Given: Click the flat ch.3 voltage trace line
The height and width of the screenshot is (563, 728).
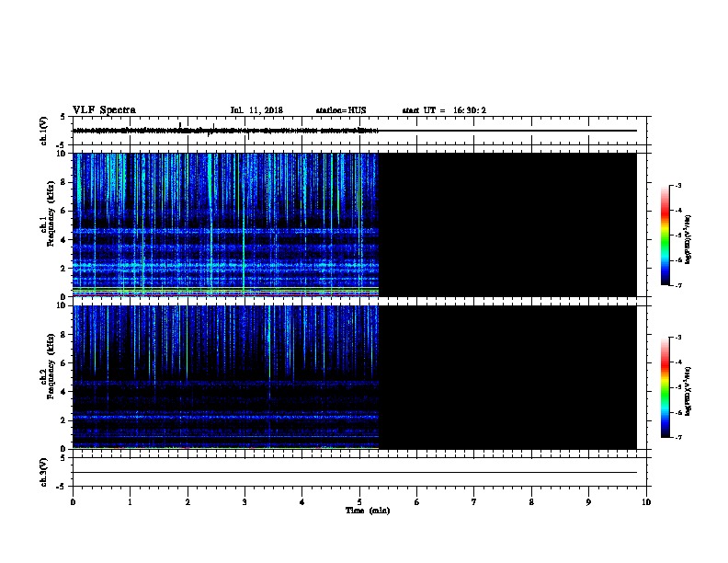Looking at the screenshot, I should click(x=355, y=473).
